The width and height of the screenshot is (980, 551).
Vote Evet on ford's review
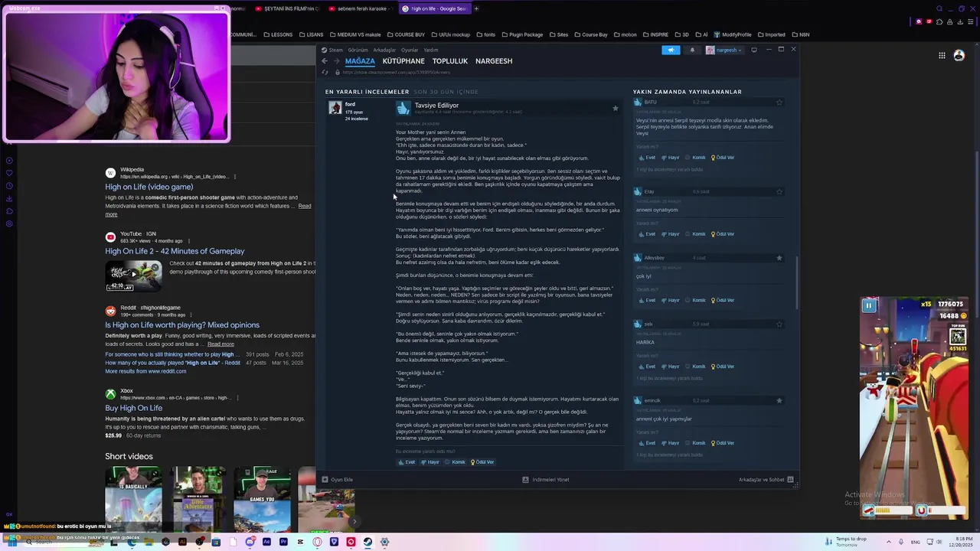click(x=407, y=462)
